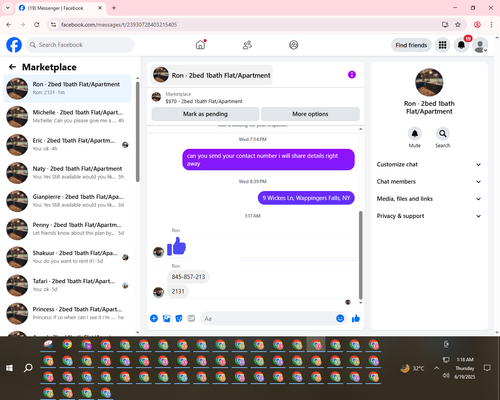Open Gianpierre's 2bed 1bath conversation
Viewport: 500px width, 400px height.
[67, 201]
